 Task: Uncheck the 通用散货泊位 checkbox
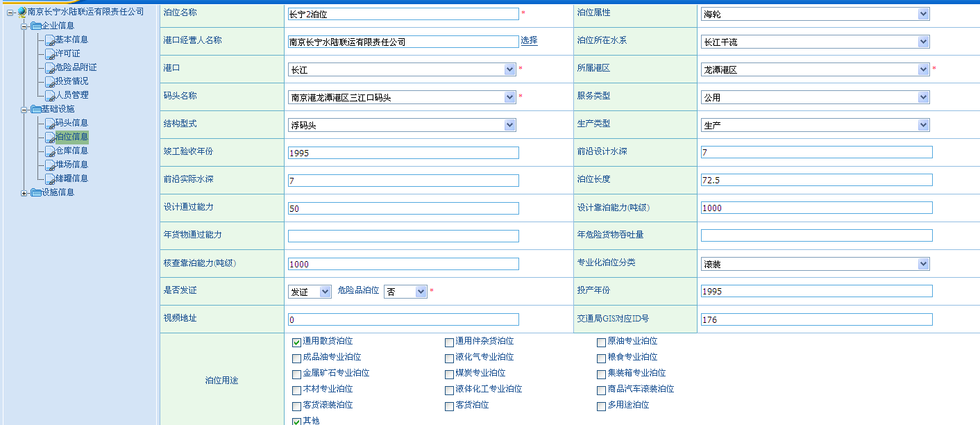click(x=296, y=342)
